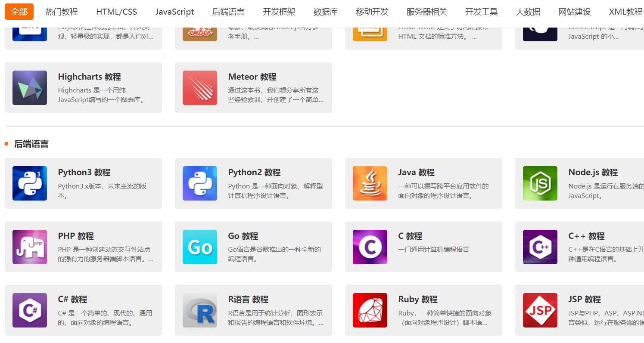Open the JSP red icon
644x343 pixels.
click(x=540, y=310)
